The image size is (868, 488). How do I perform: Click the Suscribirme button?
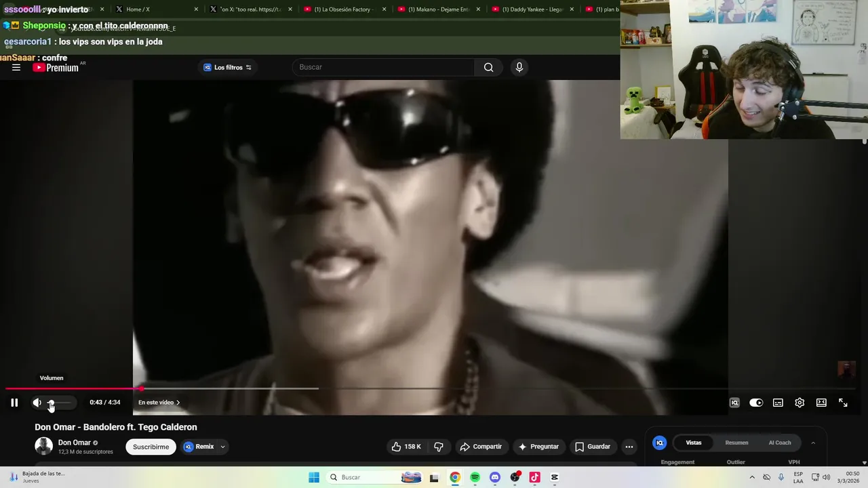pyautogui.click(x=151, y=447)
